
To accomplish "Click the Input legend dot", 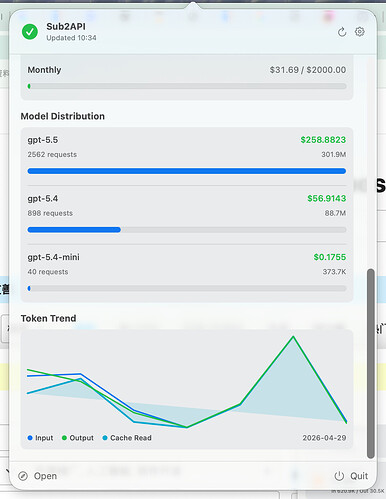I will (x=30, y=438).
